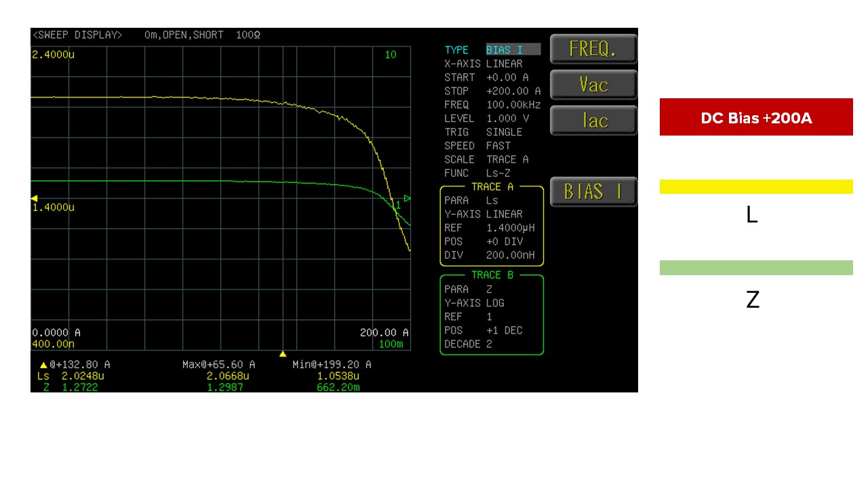Click the FREQ 100.00kHz value
This screenshot has width=868, height=488.
coord(513,105)
